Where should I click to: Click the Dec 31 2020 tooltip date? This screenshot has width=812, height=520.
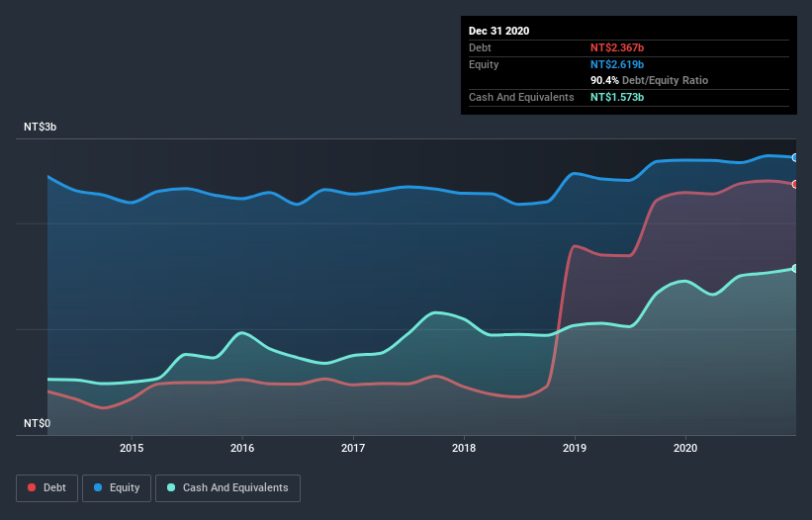(x=498, y=31)
